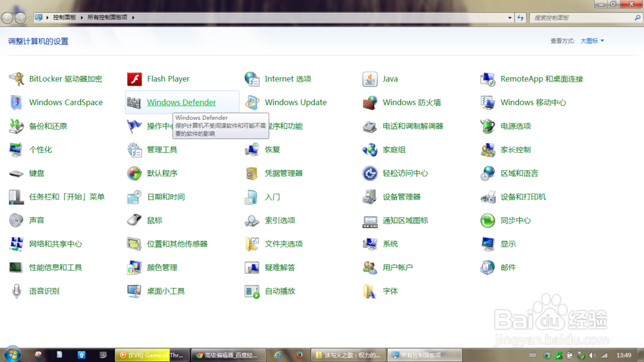
Task: Open 家庭组 icon
Action: pos(370,149)
